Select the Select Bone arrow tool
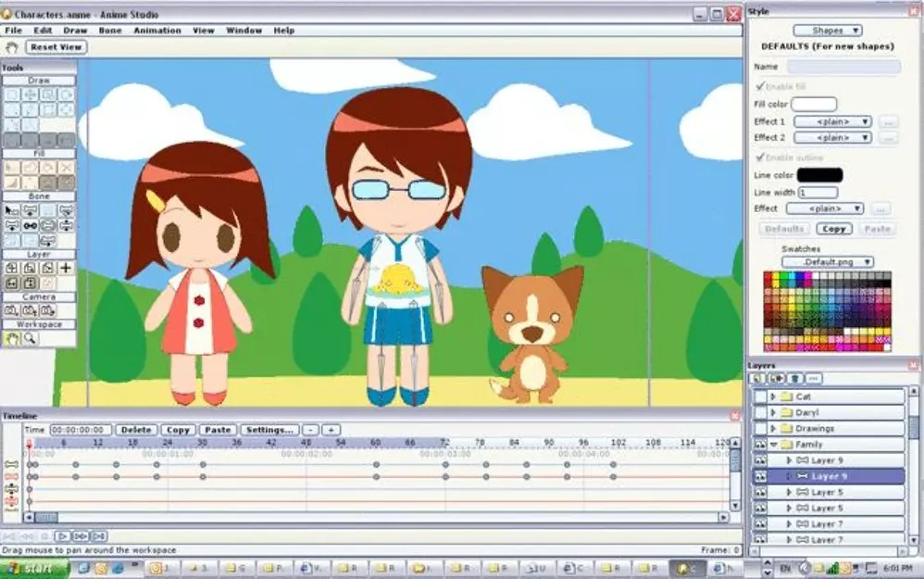Viewport: 924px width, 579px height. point(12,210)
